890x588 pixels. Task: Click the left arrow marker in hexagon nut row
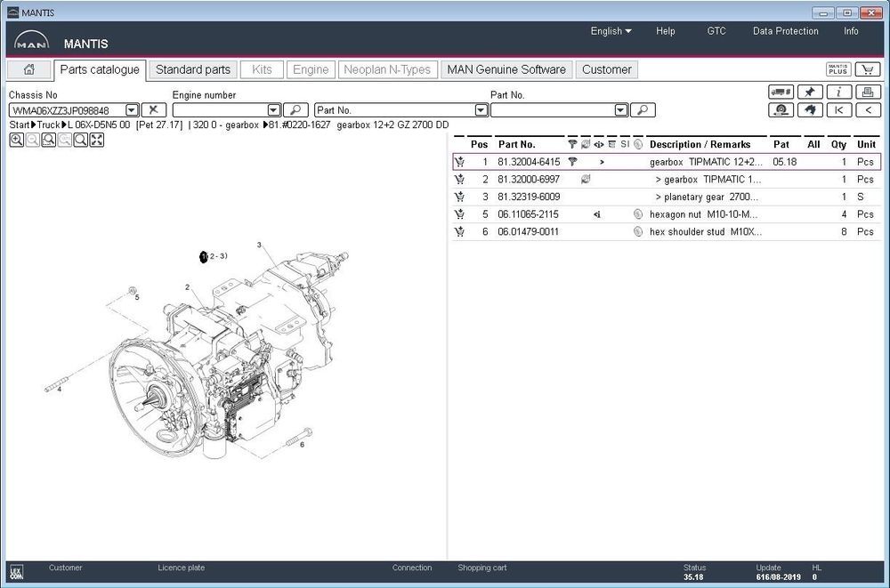point(597,214)
